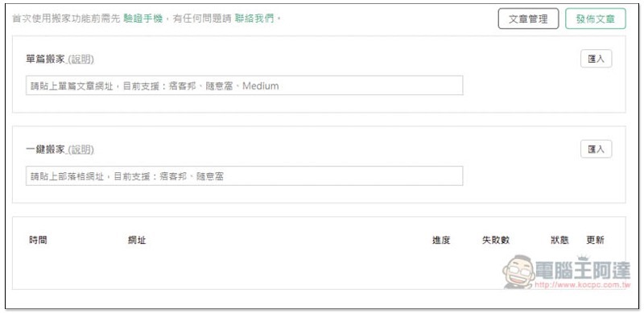Click the 一鍵搬家 section heading
The height and width of the screenshot is (313, 644).
coord(46,150)
